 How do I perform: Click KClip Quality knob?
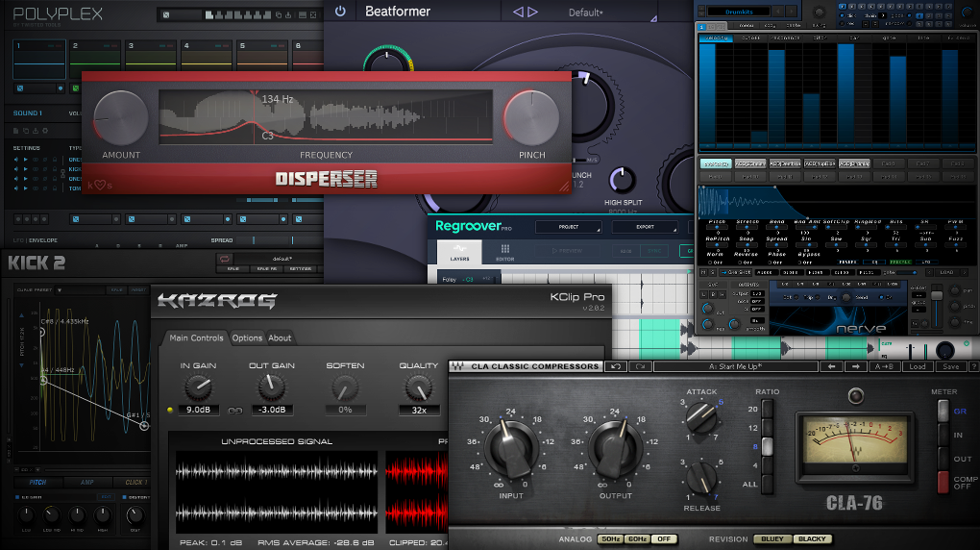click(x=418, y=387)
